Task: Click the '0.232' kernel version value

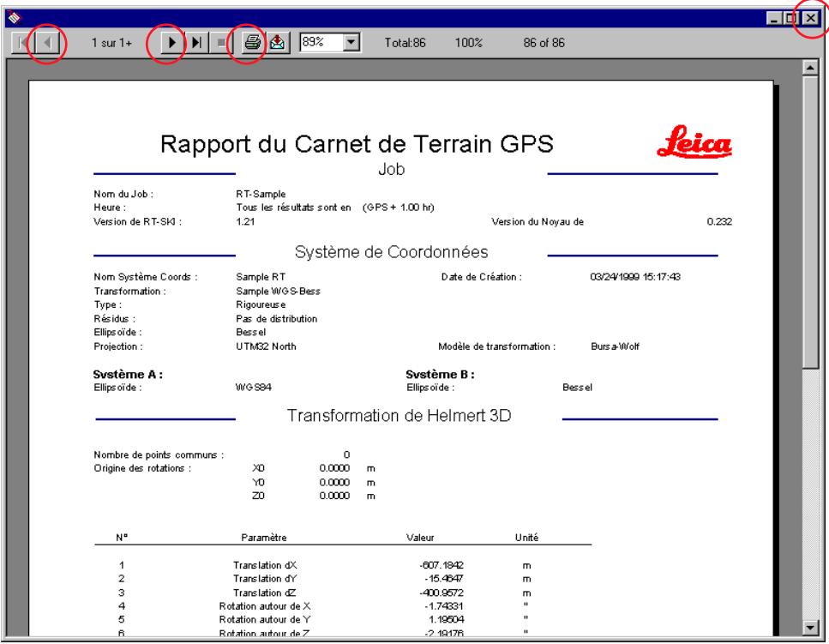Action: [719, 221]
